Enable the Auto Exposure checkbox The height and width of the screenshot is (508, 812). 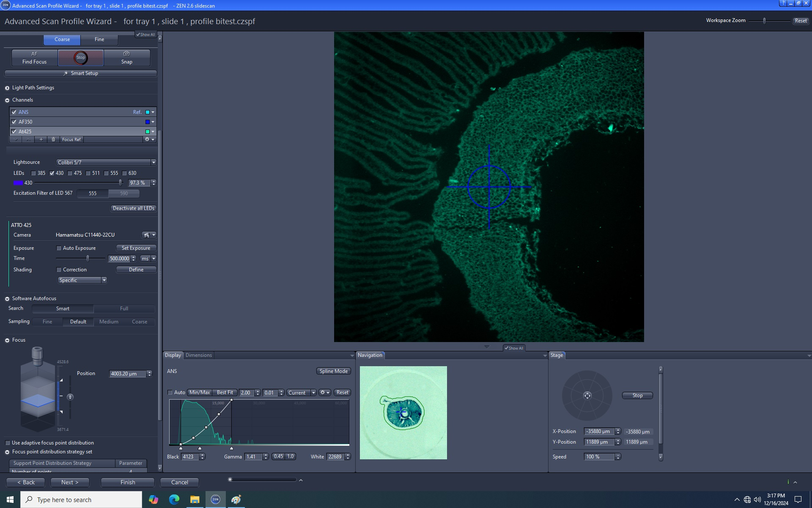[x=59, y=248]
